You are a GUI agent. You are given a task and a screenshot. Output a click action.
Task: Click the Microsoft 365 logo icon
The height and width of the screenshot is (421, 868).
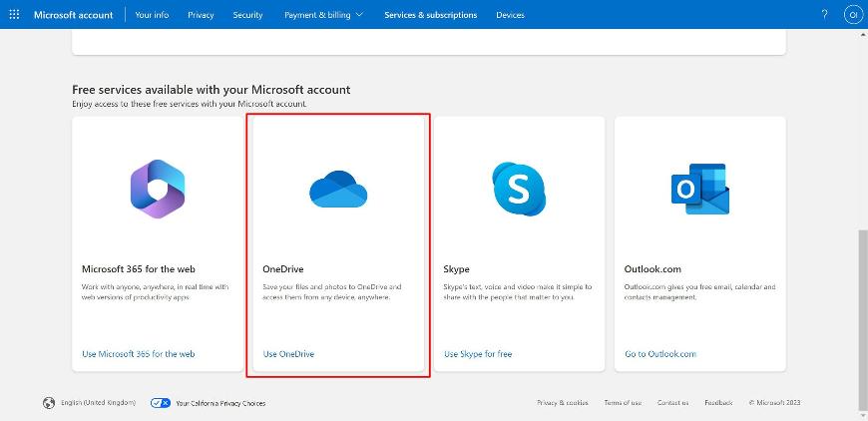pos(158,190)
